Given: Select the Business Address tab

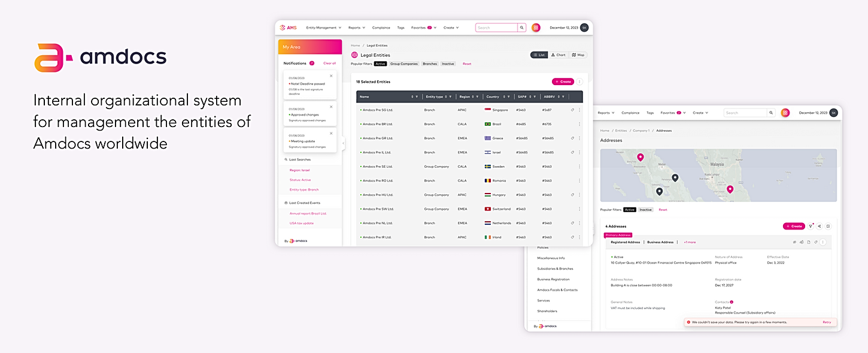Looking at the screenshot, I should 660,242.
